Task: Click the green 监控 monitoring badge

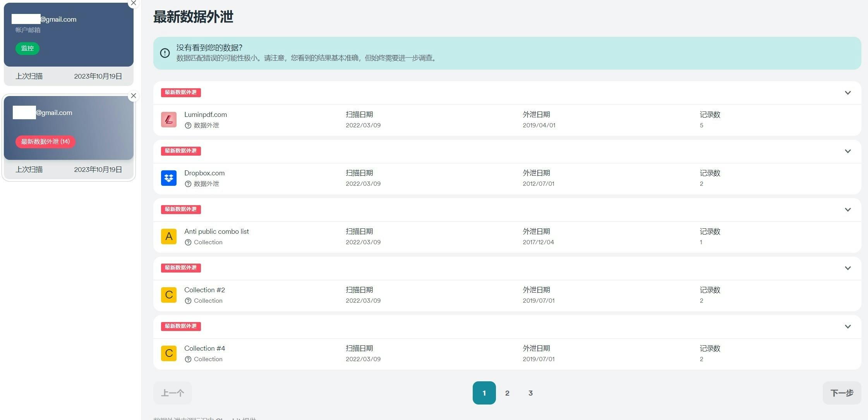Action: pyautogui.click(x=27, y=48)
